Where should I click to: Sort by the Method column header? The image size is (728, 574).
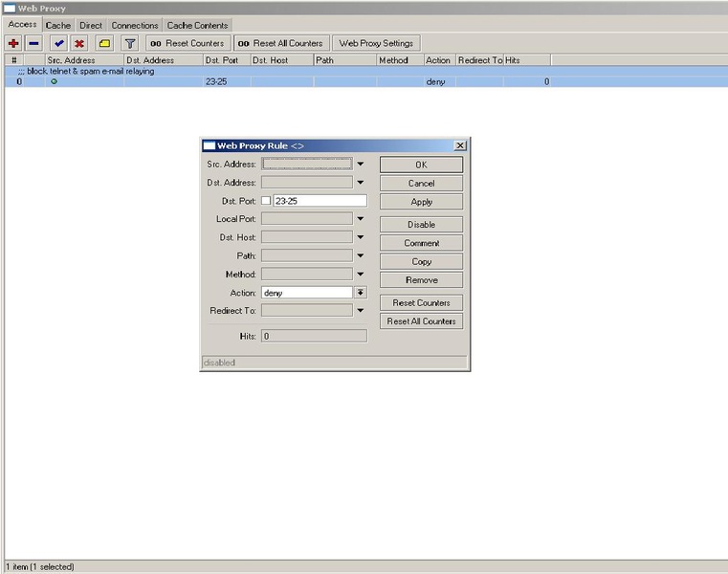coord(400,60)
